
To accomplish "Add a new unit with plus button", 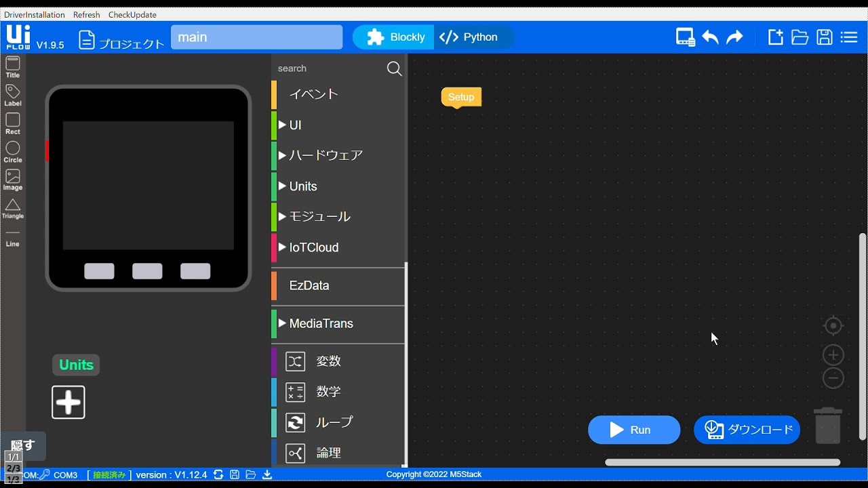I will 68,403.
